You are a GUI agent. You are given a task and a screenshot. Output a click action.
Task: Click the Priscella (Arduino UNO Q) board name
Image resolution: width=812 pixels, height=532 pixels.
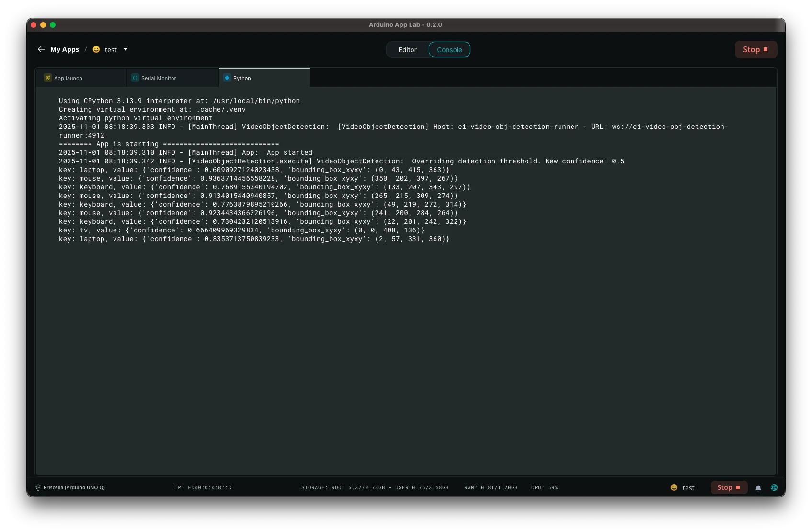[x=74, y=487]
